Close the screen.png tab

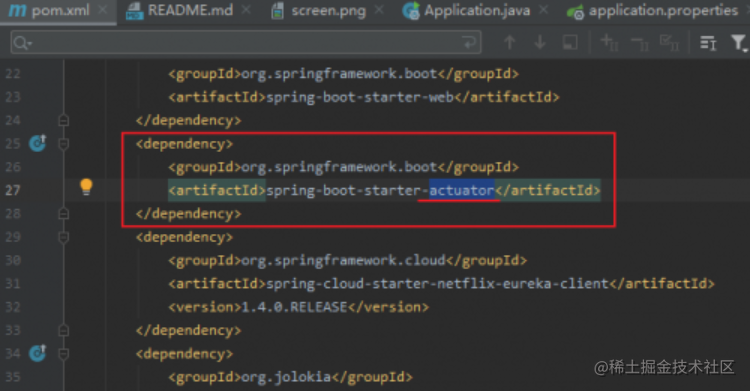coord(379,10)
